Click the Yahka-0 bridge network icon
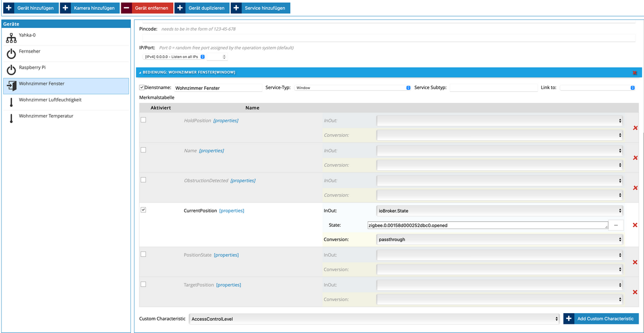 pyautogui.click(x=11, y=38)
